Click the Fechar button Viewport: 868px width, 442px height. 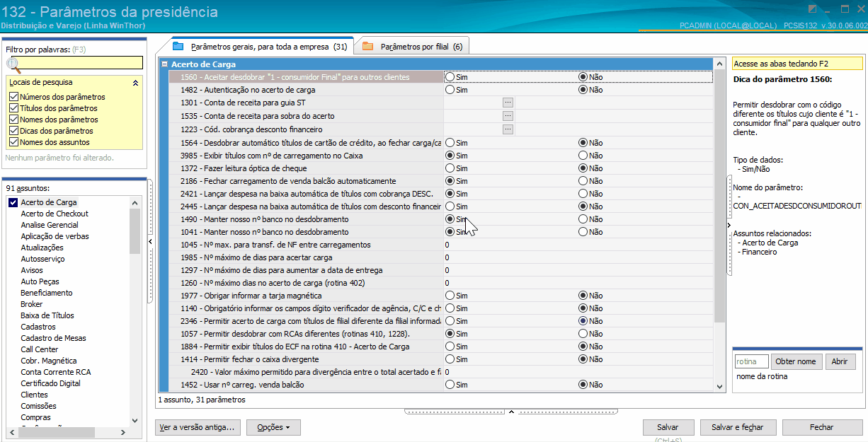[822, 427]
